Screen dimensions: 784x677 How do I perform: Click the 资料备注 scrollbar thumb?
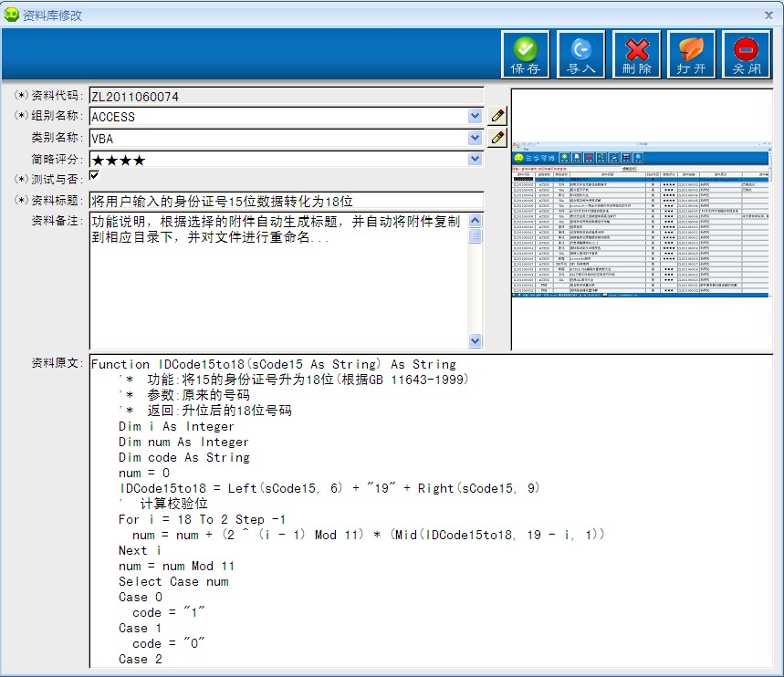[x=475, y=235]
